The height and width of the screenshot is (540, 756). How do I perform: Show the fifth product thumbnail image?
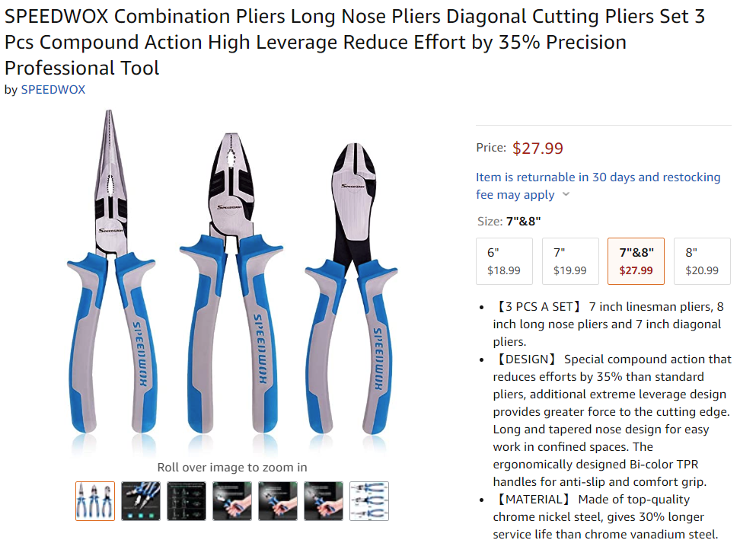(278, 501)
